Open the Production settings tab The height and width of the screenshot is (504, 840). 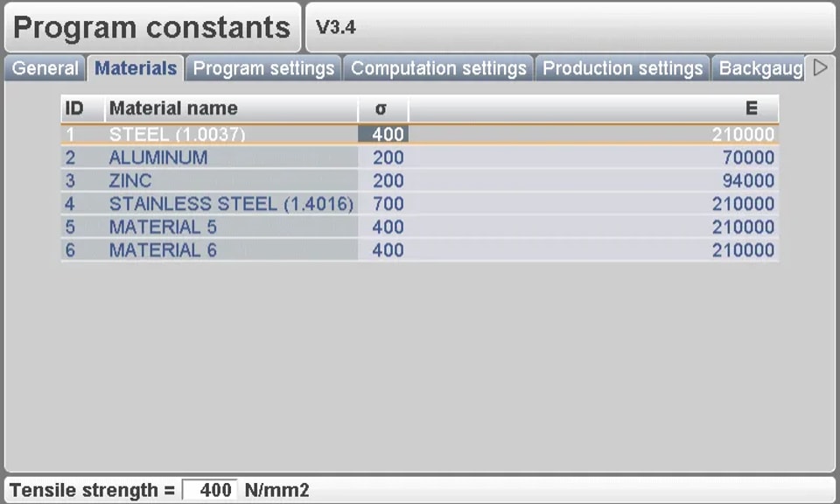(x=622, y=68)
